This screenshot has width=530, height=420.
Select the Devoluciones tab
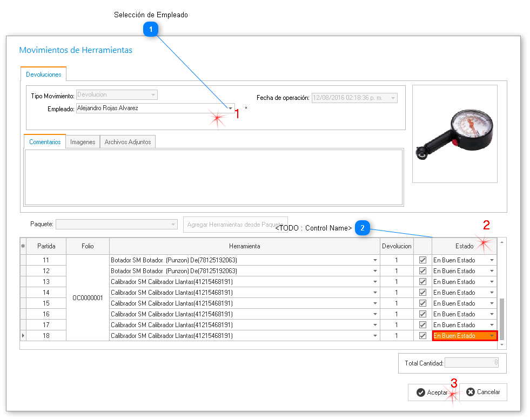(x=43, y=74)
